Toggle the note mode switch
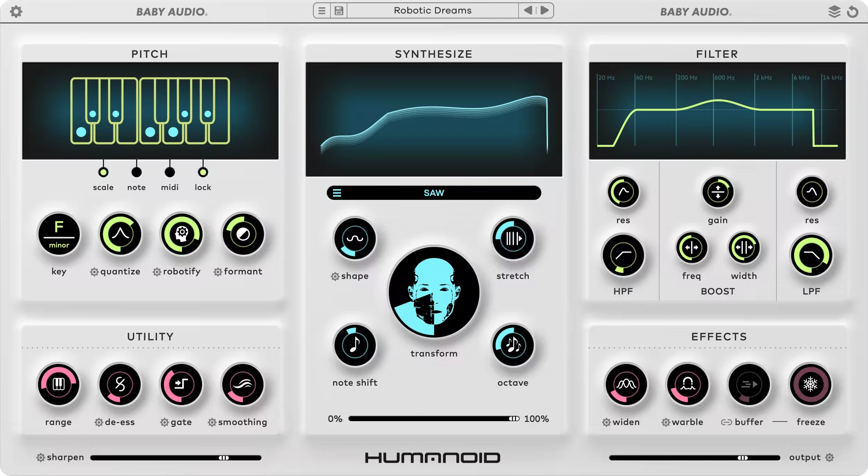868x476 pixels. pos(136,172)
